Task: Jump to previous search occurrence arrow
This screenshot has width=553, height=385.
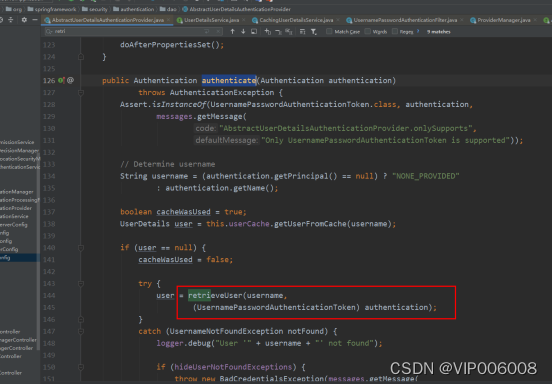Action: click(232, 32)
